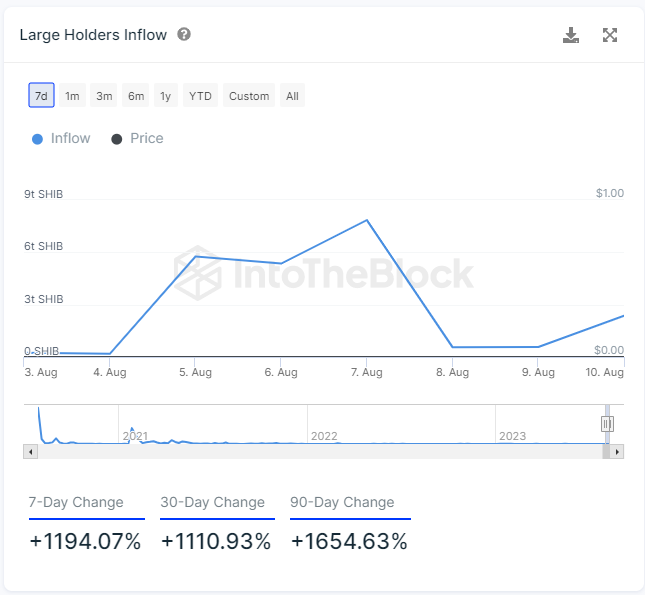Show All historical data
Image resolution: width=645 pixels, height=595 pixels.
(292, 95)
